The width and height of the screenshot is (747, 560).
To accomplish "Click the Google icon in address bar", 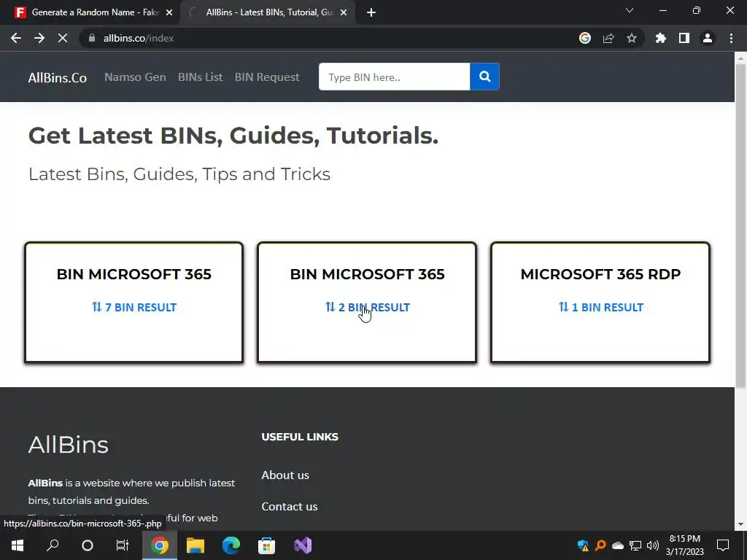I will (x=585, y=38).
